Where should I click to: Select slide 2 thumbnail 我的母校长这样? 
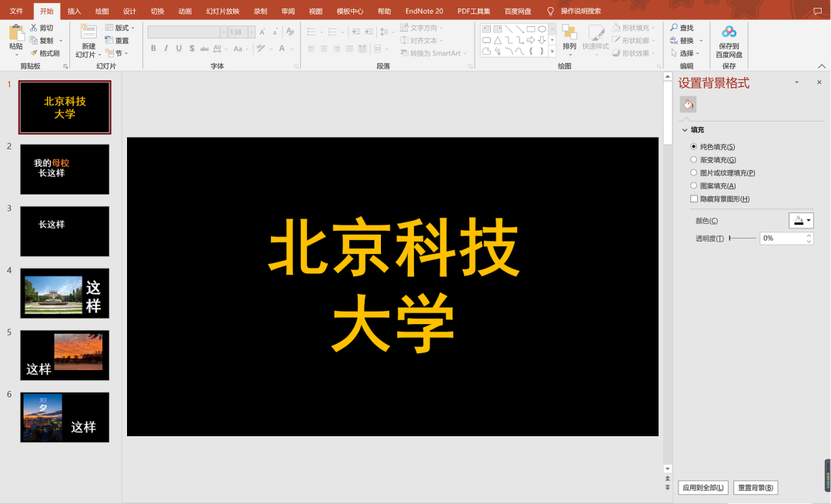pos(65,169)
